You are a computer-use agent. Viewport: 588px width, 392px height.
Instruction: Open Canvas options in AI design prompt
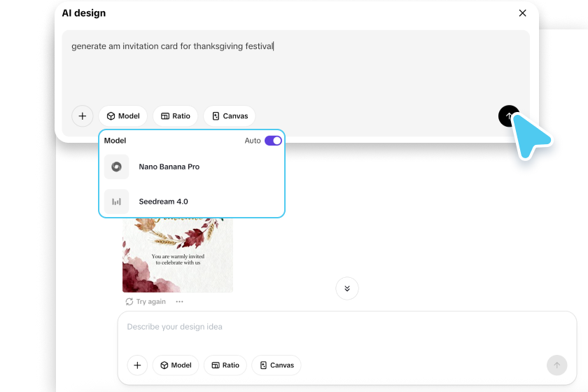(230, 116)
